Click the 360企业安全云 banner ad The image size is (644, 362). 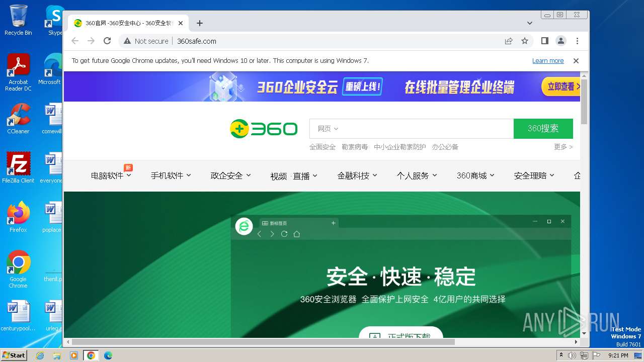coord(322,86)
